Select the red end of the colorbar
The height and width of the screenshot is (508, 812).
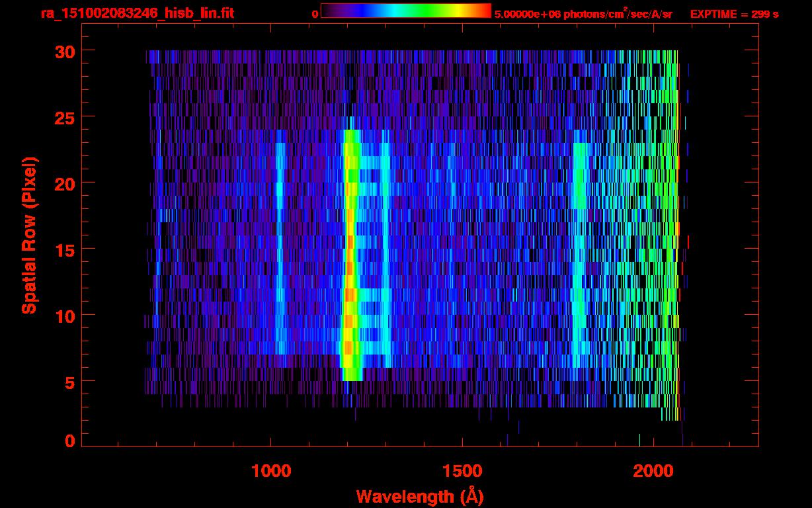(x=484, y=11)
